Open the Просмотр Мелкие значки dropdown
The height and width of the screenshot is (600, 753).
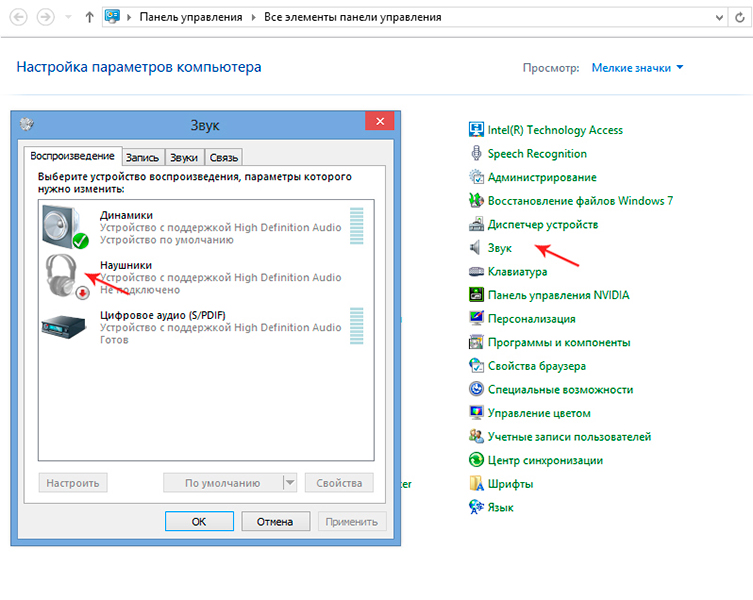pos(637,68)
